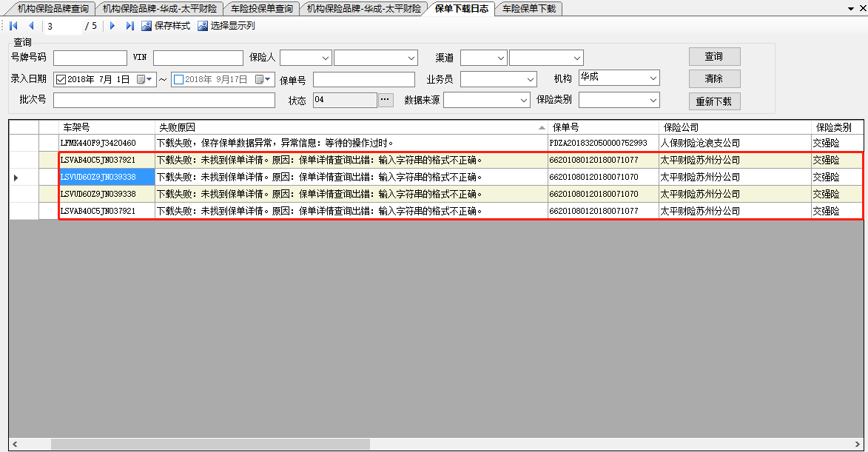Go to the previous page
Screen dimensions: 868x452
click(x=31, y=25)
